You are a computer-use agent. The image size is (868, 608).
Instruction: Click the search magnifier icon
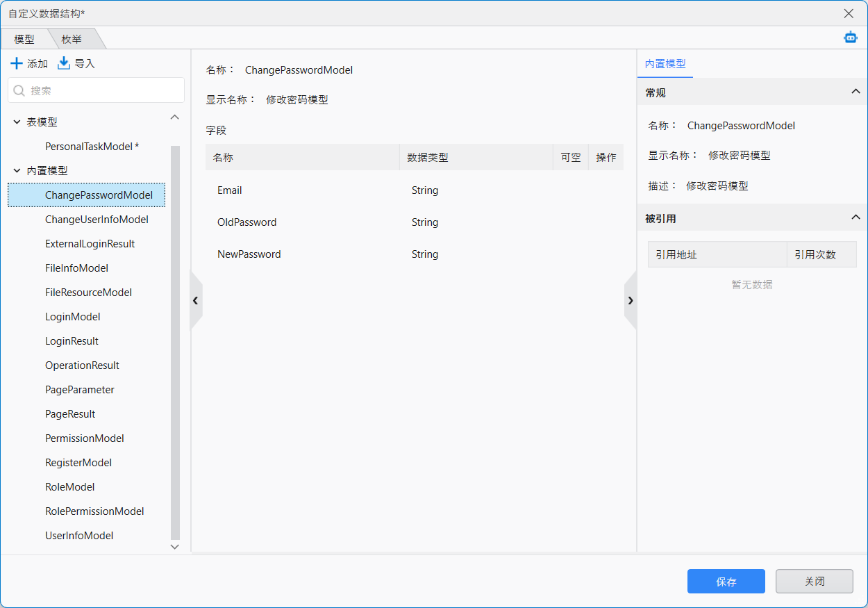[19, 90]
